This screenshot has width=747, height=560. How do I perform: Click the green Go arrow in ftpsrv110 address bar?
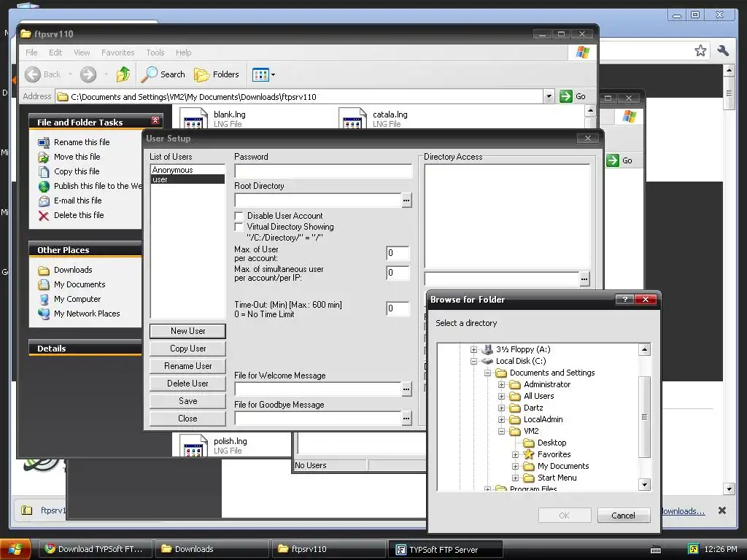point(566,96)
